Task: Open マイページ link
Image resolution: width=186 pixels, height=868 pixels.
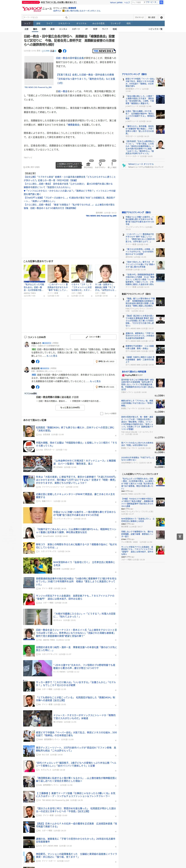Action: 139,17
